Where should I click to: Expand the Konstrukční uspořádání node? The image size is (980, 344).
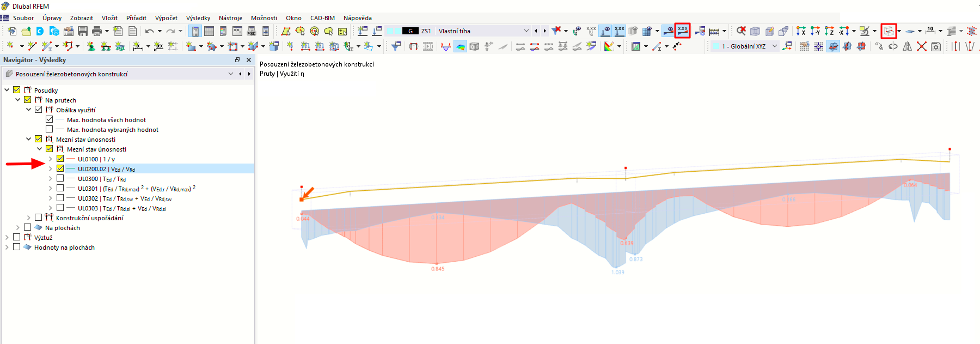[x=28, y=218]
